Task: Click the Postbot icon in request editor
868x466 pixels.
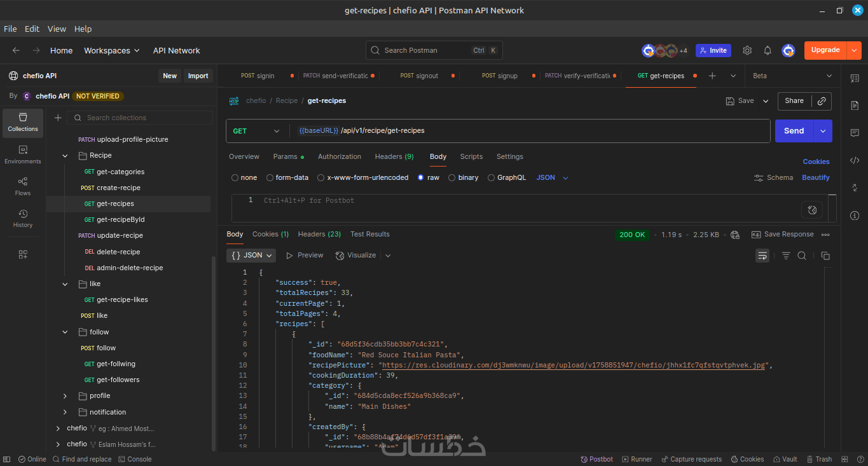Action: coord(812,210)
